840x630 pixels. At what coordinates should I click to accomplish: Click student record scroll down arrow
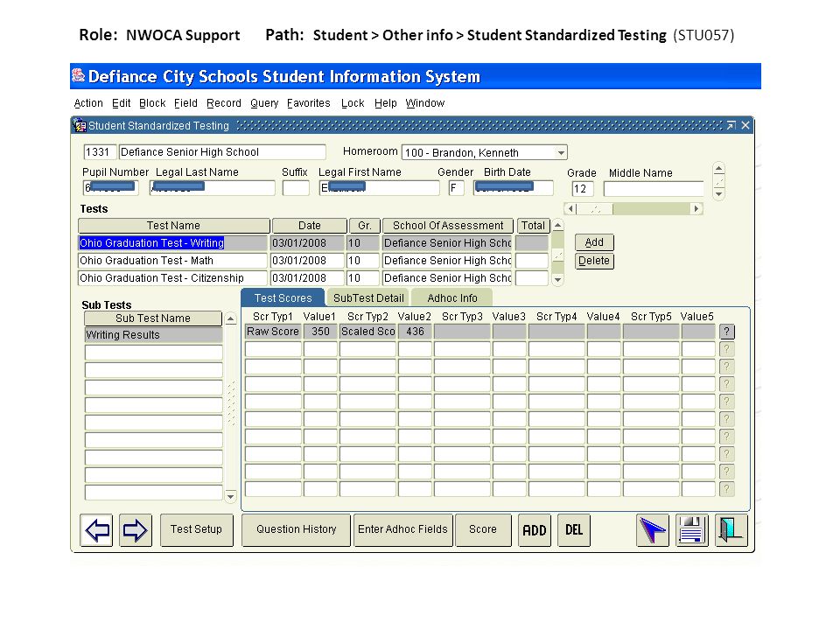[719, 193]
